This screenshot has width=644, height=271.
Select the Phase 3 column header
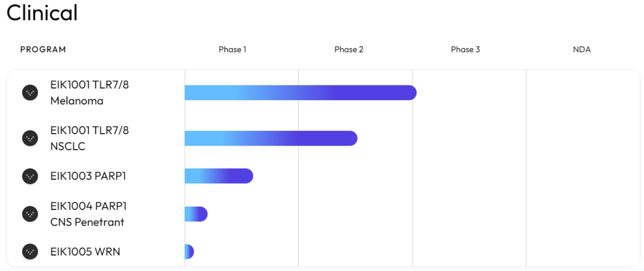(465, 50)
